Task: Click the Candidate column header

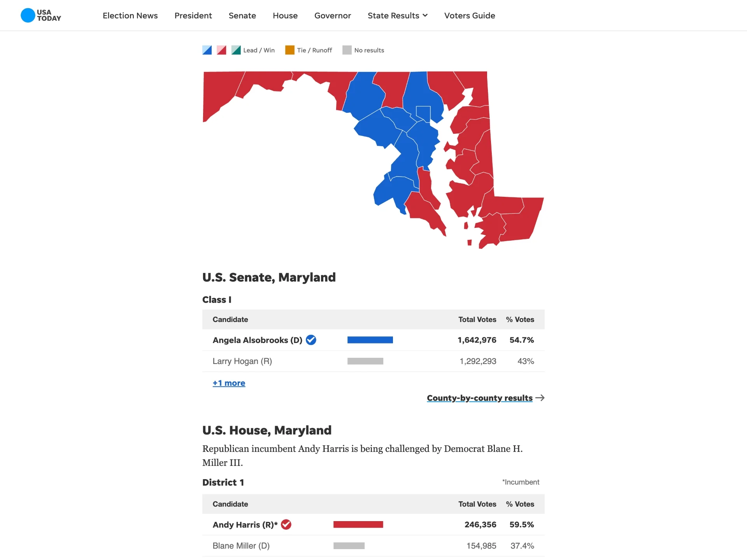Action: tap(230, 319)
